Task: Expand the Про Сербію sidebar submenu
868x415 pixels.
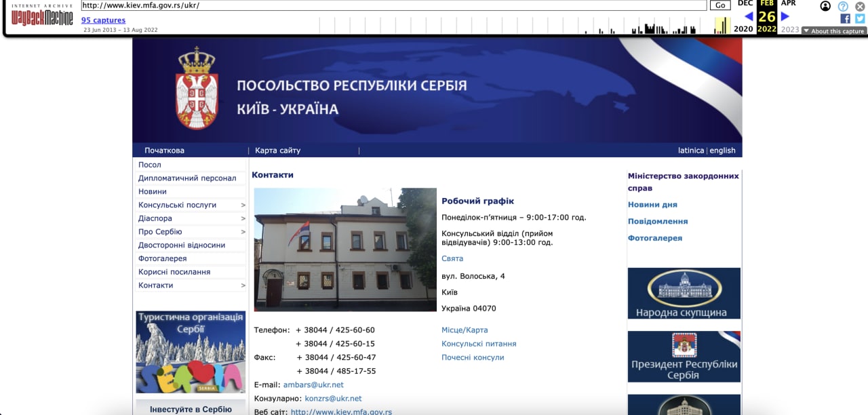Action: pos(243,232)
